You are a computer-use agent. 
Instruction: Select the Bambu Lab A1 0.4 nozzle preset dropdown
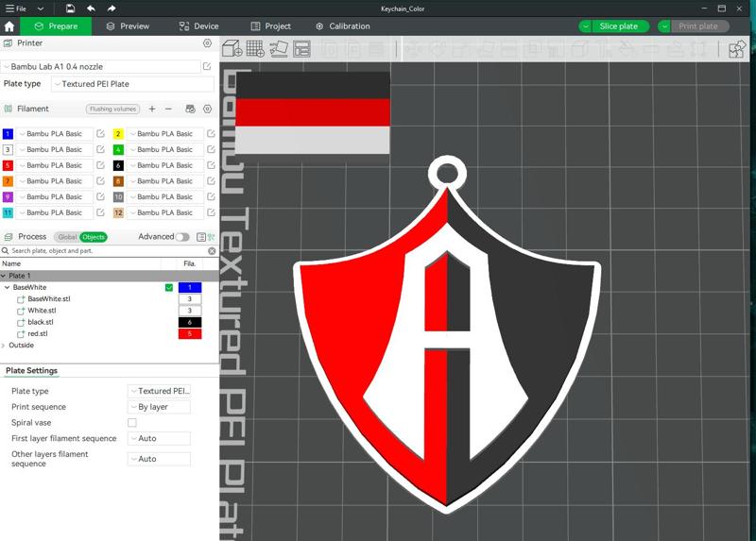point(100,67)
